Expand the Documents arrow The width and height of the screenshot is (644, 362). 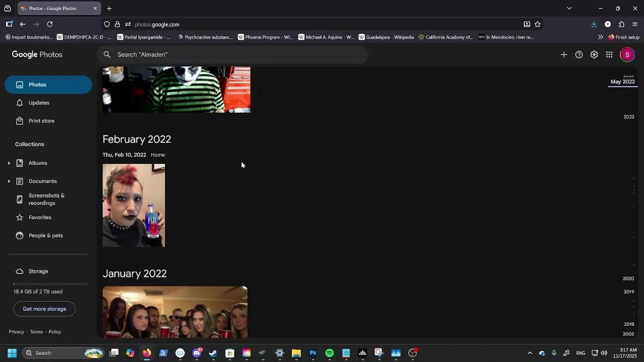9,181
